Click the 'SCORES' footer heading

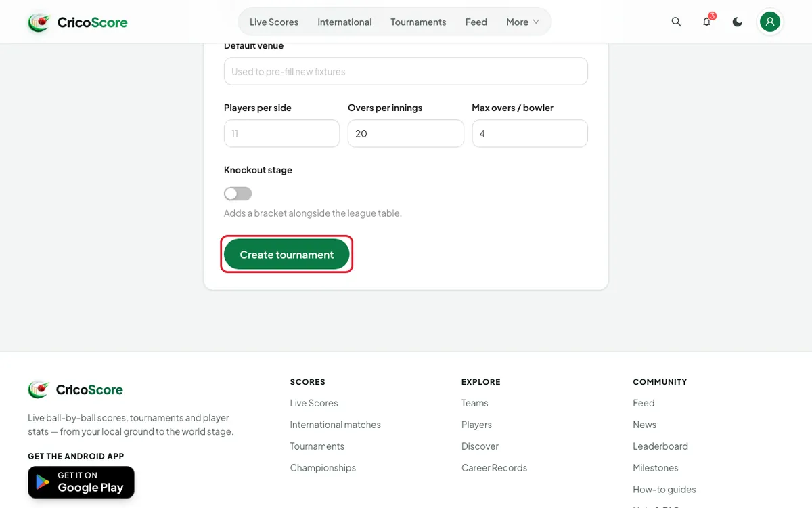click(x=308, y=382)
